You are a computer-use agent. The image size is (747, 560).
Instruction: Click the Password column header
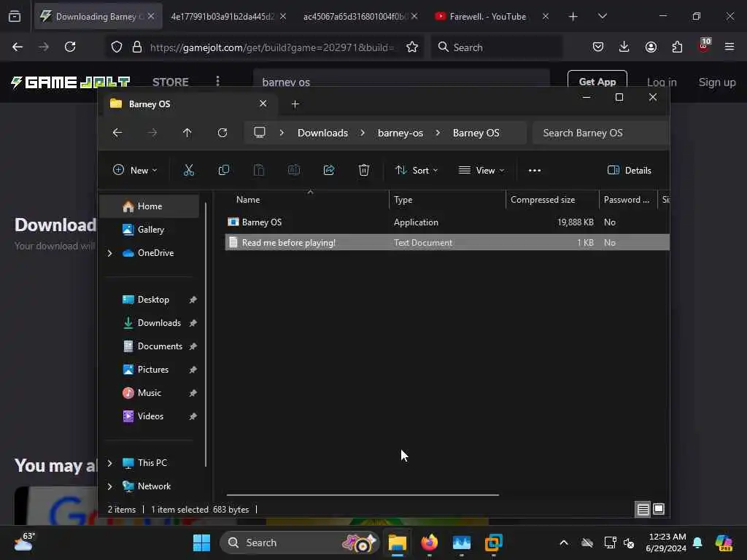point(627,200)
